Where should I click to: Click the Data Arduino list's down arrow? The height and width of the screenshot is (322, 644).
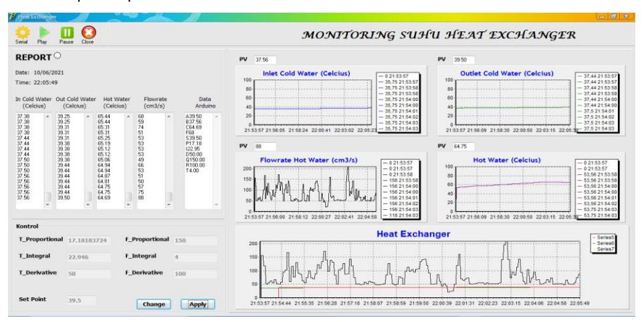pyautogui.click(x=217, y=204)
